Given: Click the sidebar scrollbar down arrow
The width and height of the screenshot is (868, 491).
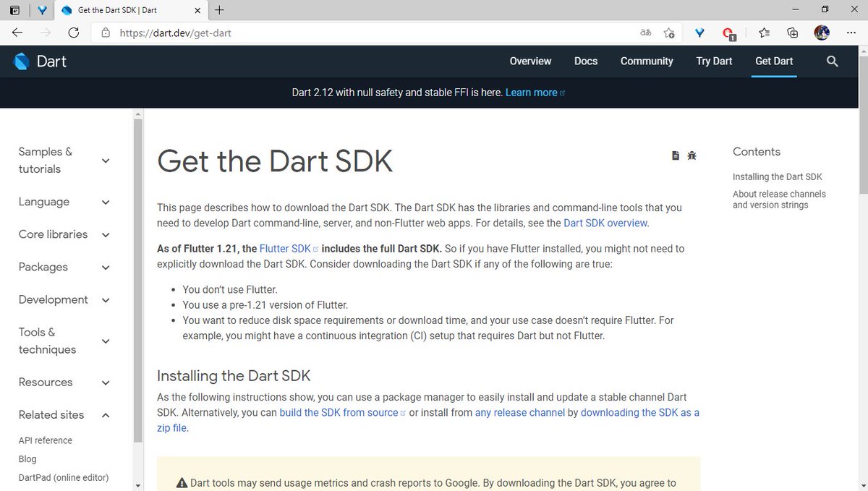Looking at the screenshot, I should (x=138, y=485).
